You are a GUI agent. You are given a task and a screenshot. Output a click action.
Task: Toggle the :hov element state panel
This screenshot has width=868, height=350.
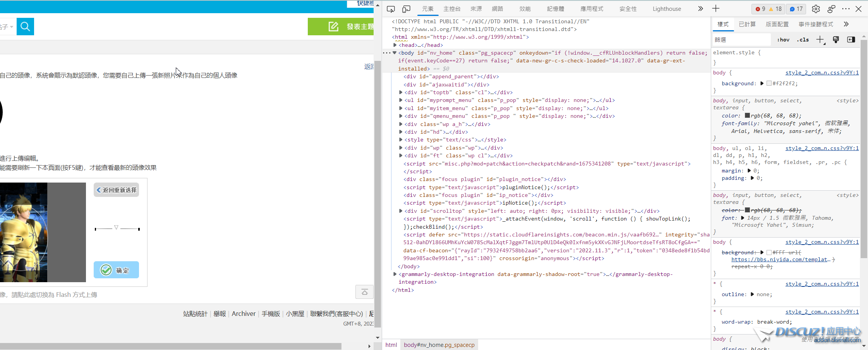pos(783,40)
